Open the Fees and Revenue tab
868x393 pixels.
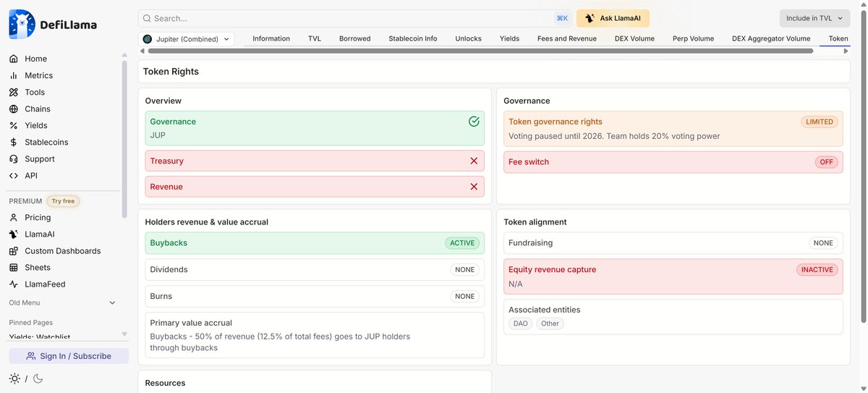coord(567,38)
